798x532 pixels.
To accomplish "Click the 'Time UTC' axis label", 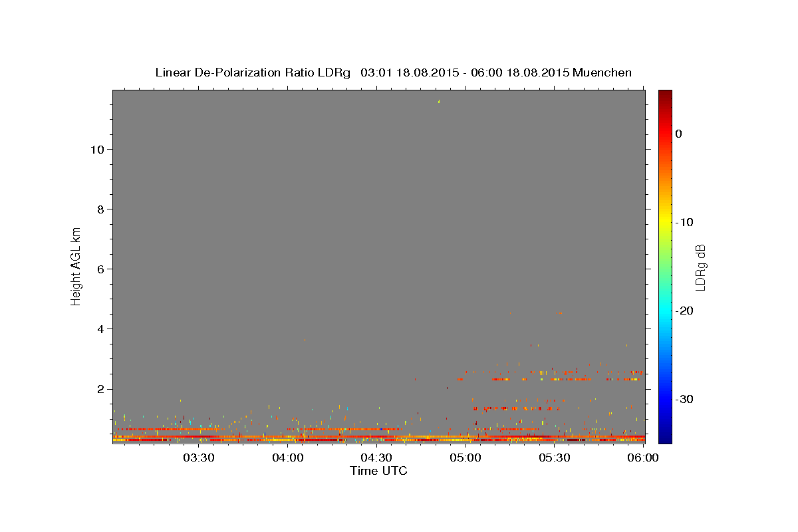I will coord(378,471).
